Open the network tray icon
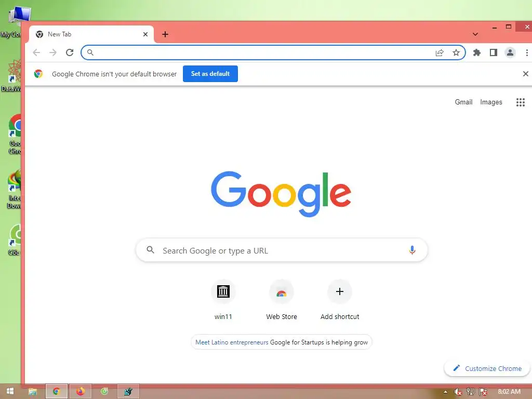Screen dimensions: 532x399 coord(471,392)
